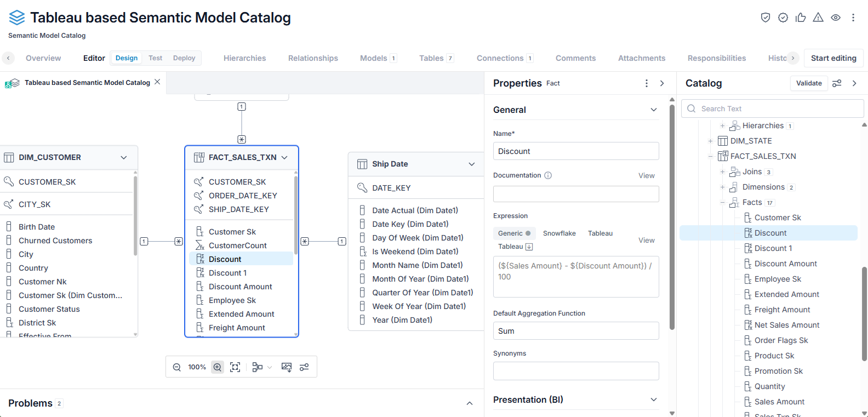Expand the Problems panel
This screenshot has height=417, width=868.
470,403
